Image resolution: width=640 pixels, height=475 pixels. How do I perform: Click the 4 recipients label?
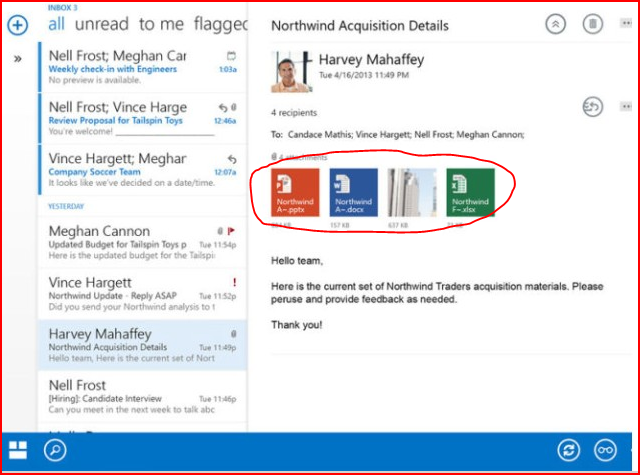(x=294, y=113)
